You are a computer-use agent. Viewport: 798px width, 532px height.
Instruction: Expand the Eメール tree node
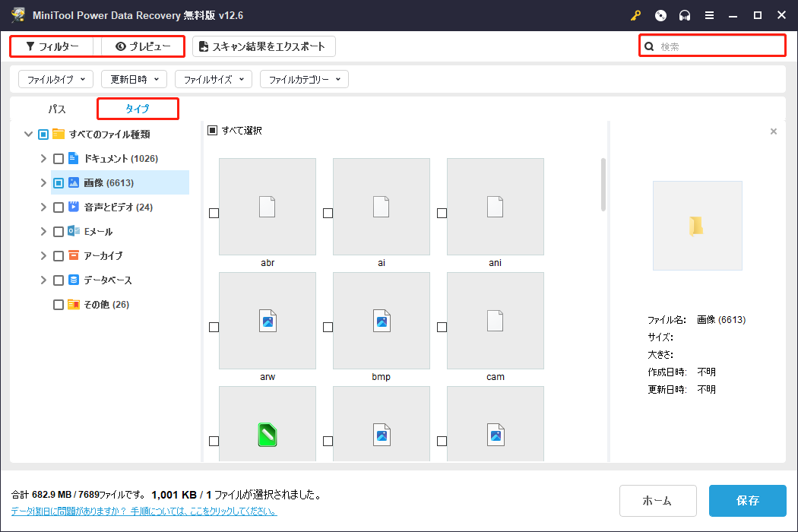click(x=43, y=231)
